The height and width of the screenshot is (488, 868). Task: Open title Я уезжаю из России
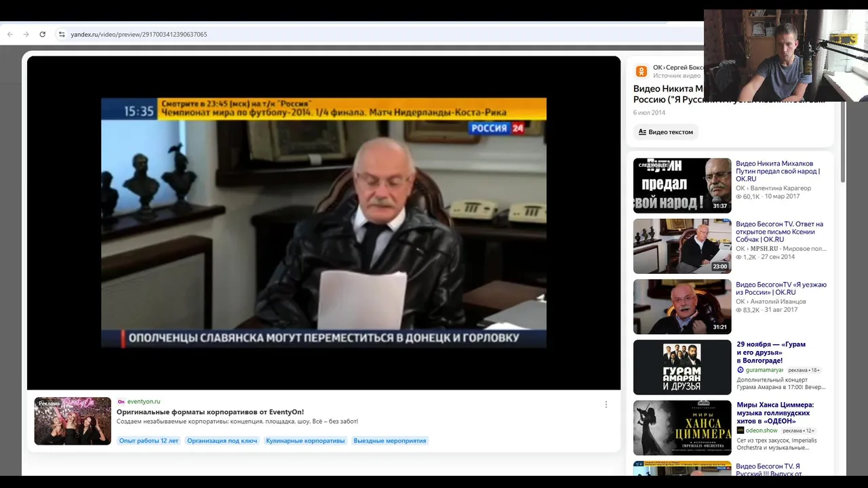click(781, 289)
